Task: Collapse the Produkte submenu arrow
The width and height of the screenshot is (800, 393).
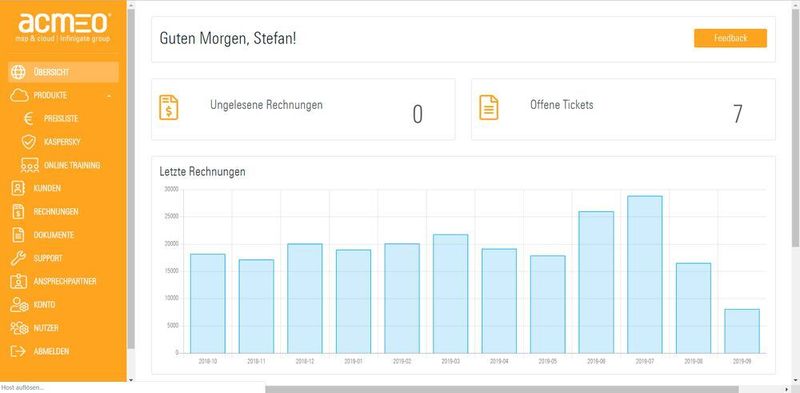Action: pos(110,96)
